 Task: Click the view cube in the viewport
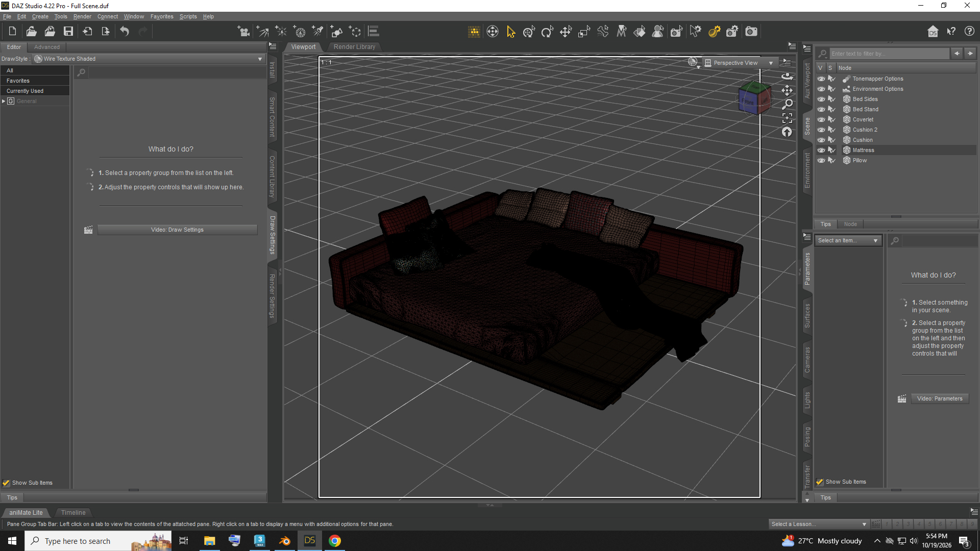(754, 97)
